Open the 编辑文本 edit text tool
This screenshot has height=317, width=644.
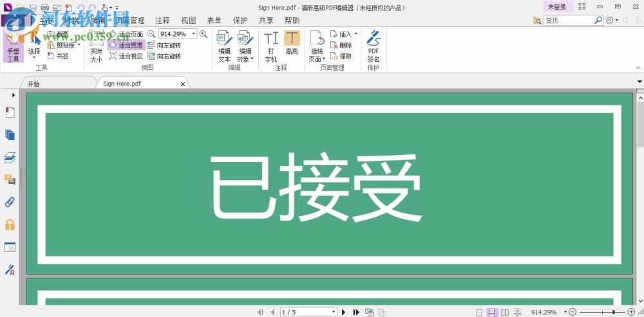coord(224,46)
